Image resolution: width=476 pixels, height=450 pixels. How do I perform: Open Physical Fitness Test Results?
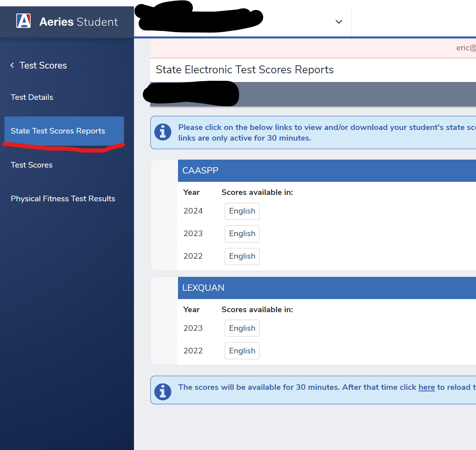click(x=63, y=198)
